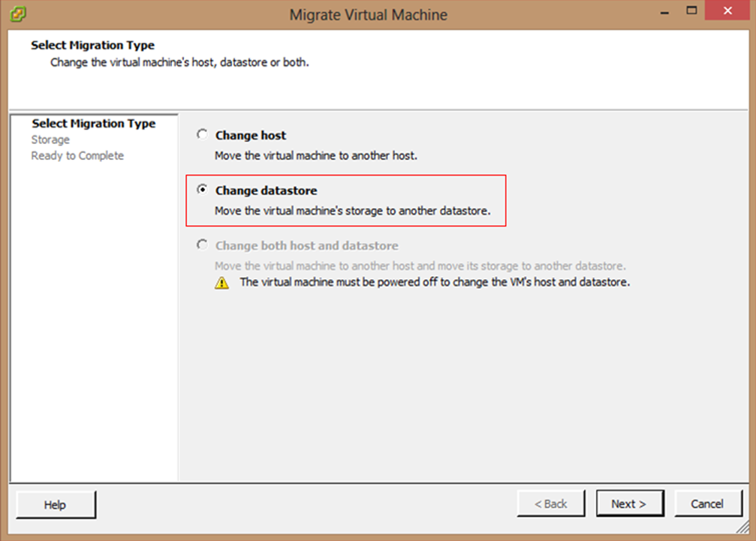Click the yellow warning triangle icon

(x=221, y=283)
